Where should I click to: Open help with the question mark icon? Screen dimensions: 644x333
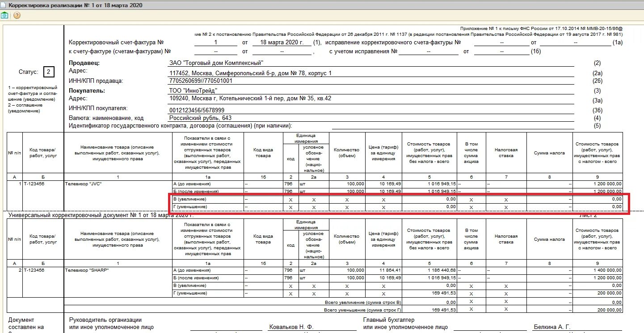(17, 15)
